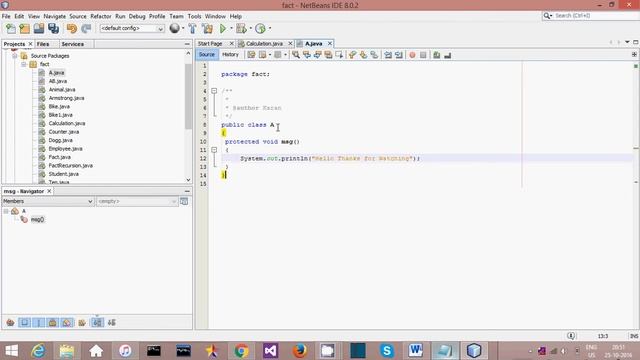Select msg() method in Navigator
640x360 pixels.
37,220
